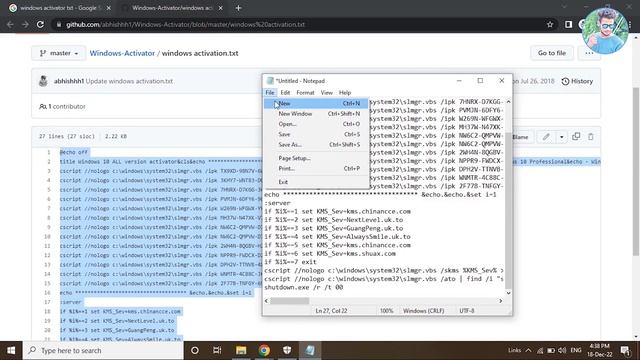The image size is (640, 360).
Task: Open Task View on taskbar
Action: (217, 350)
